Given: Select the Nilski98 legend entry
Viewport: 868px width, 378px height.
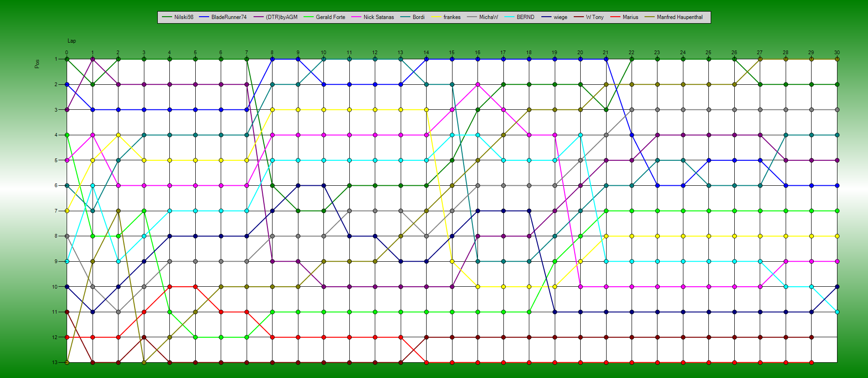Looking at the screenshot, I should pyautogui.click(x=178, y=17).
